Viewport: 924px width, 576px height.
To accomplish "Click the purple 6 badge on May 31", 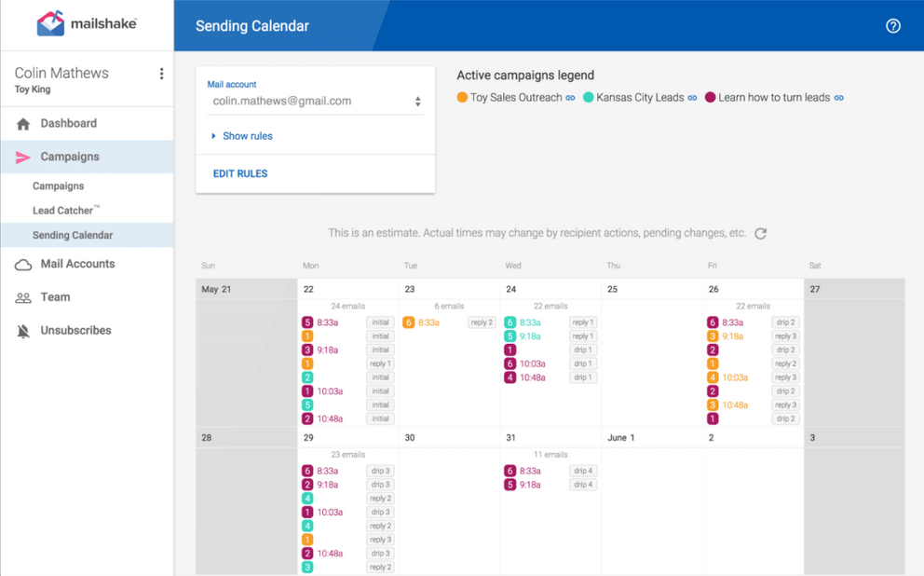I will point(510,471).
